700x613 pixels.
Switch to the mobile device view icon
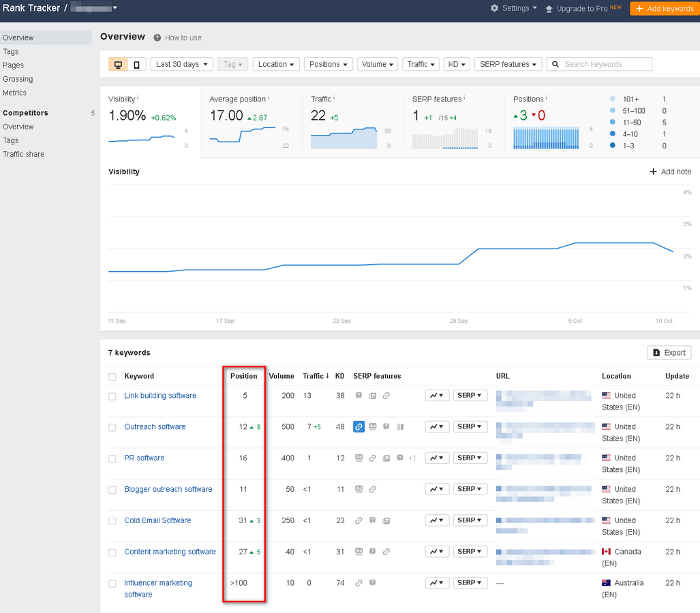pyautogui.click(x=136, y=64)
